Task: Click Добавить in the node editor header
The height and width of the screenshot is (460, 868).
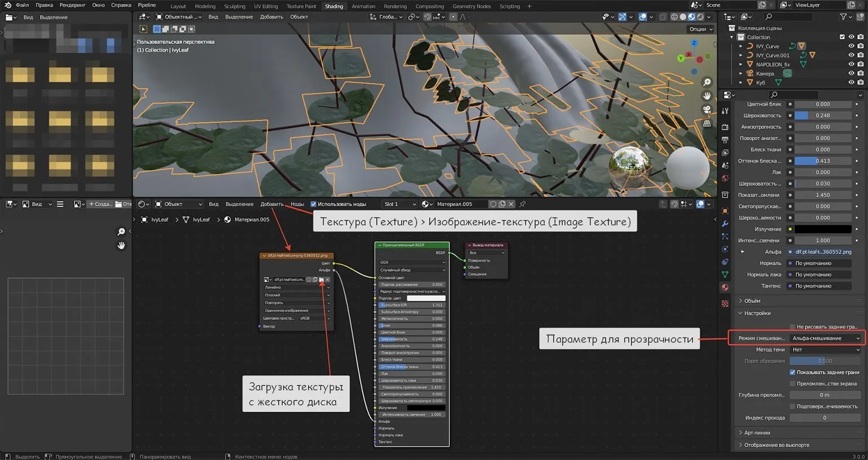Action: point(272,204)
